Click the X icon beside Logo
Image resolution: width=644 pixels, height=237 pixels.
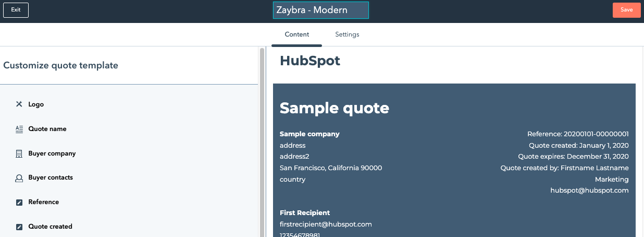19,104
